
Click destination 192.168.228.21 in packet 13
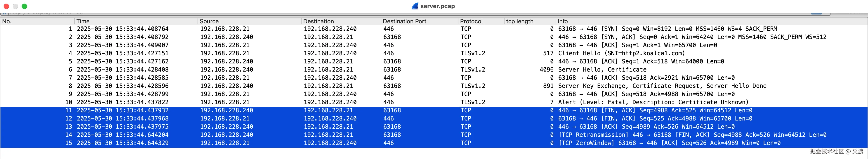pyautogui.click(x=328, y=127)
